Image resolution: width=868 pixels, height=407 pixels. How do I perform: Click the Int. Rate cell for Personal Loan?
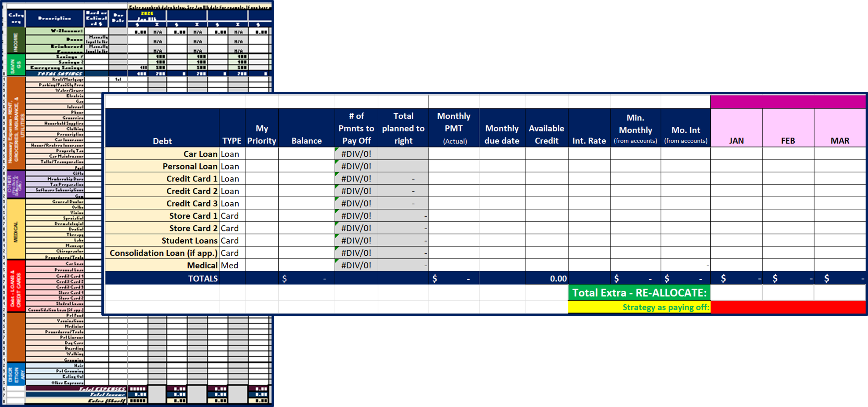(589, 166)
